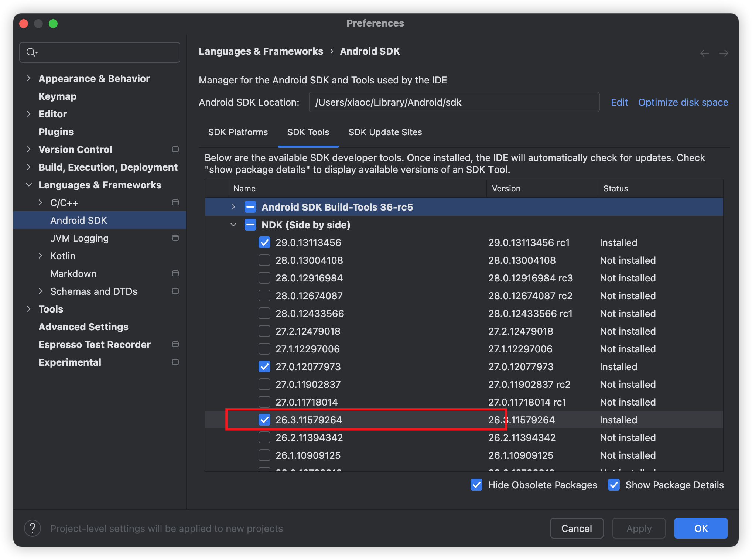
Task: Open Advanced Settings page
Action: (83, 327)
